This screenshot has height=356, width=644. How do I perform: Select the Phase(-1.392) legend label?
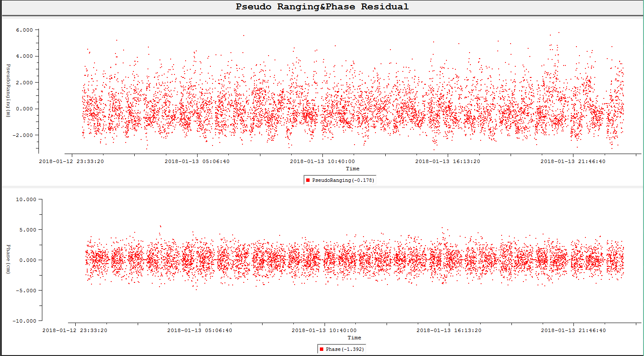click(345, 350)
